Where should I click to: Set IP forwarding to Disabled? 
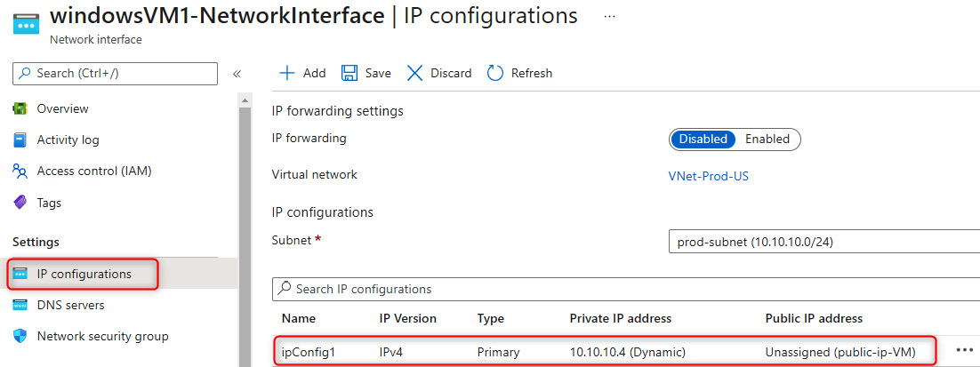703,140
